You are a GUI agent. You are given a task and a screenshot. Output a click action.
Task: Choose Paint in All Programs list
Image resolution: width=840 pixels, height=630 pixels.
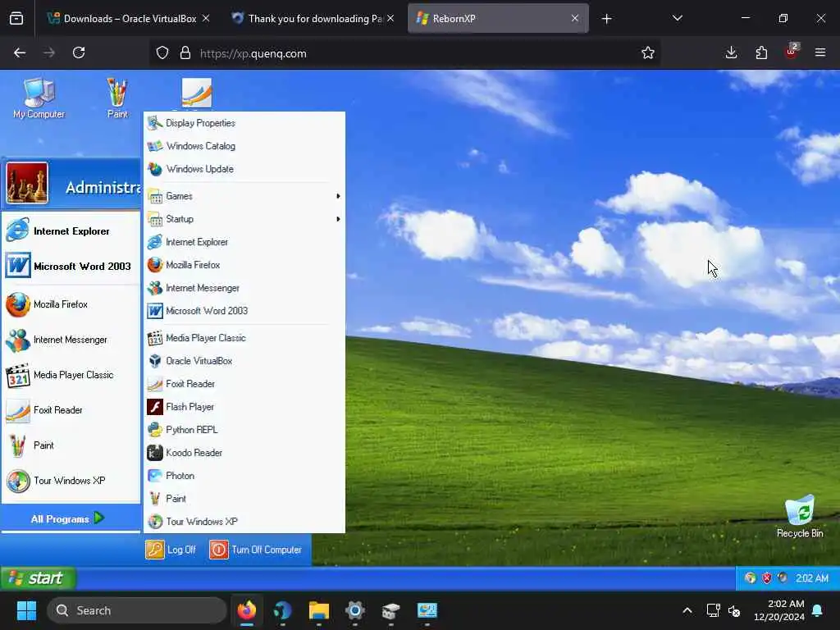click(x=244, y=499)
